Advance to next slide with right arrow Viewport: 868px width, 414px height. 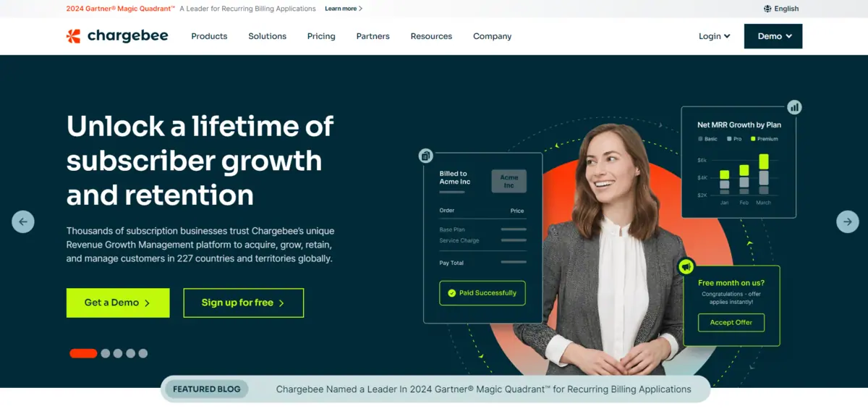click(x=848, y=221)
